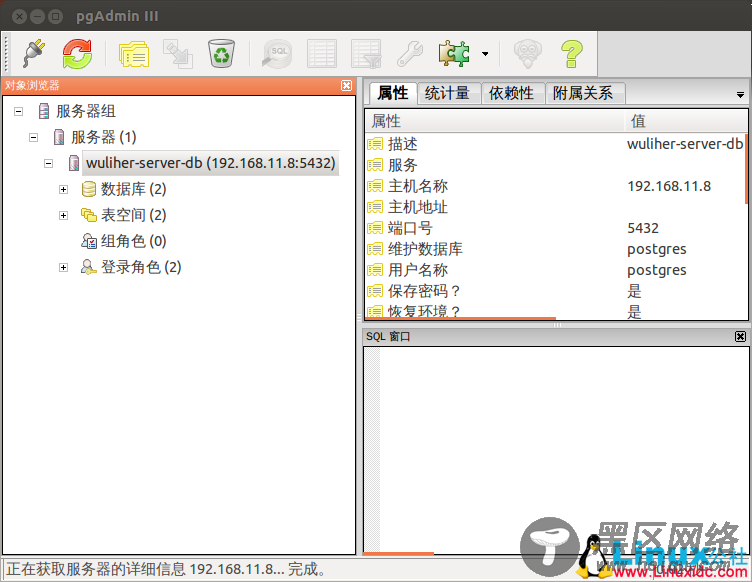The height and width of the screenshot is (582, 752).
Task: Click the properties panel horizontal scrollbar
Action: pos(461,318)
